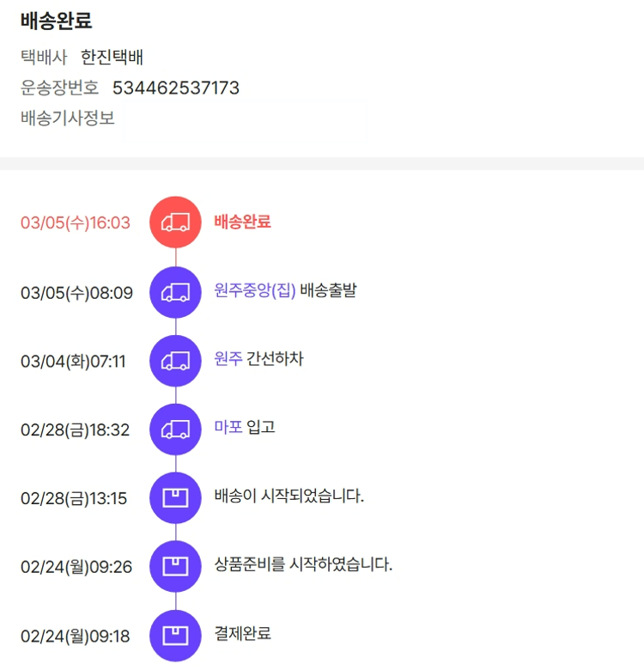Select the 03/04(화)07:11 timestamp

[x=73, y=362]
